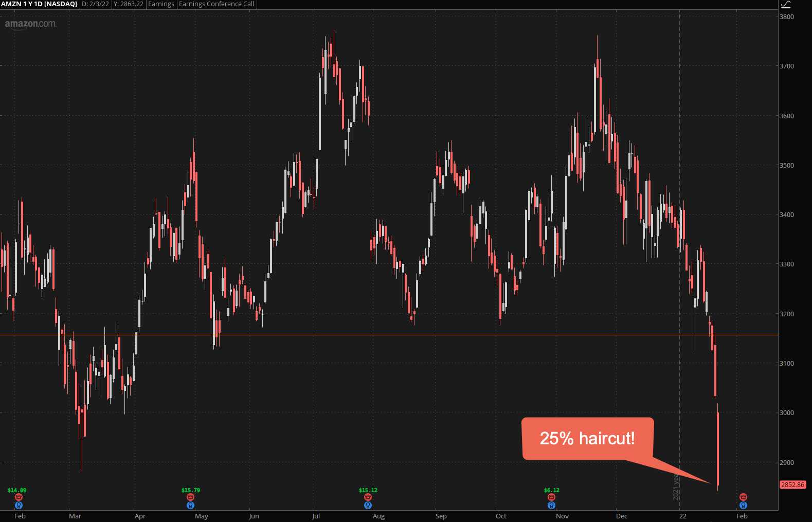Click the red phone icon below $6.12

click(551, 497)
